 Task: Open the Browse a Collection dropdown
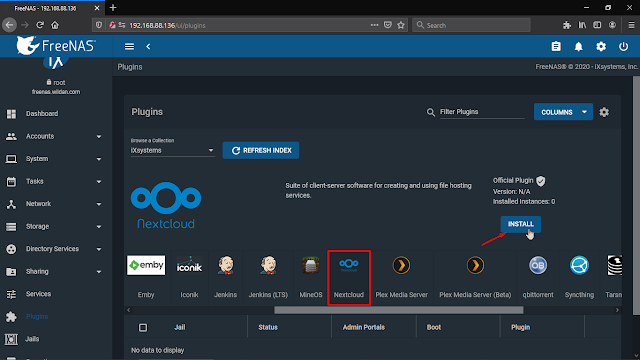[172, 150]
